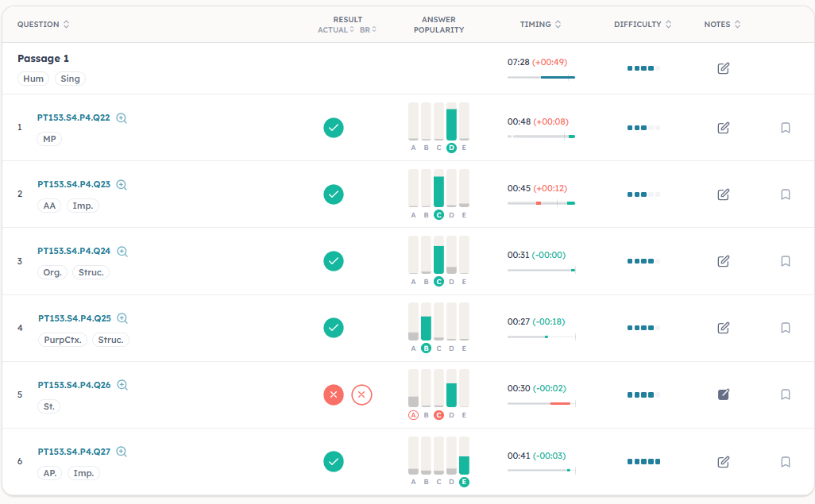Click the magnifier icon beside PT153.S4.P4.Q27
815x504 pixels.
(x=122, y=452)
